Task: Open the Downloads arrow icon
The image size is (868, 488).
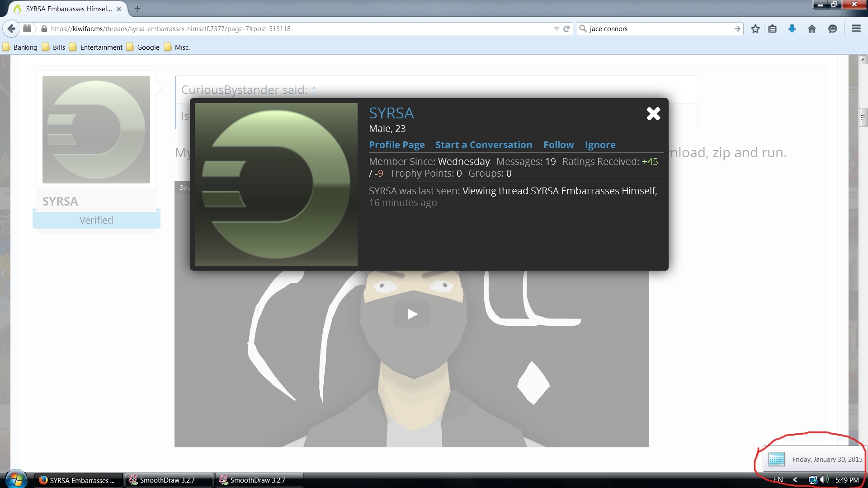Action: tap(792, 29)
